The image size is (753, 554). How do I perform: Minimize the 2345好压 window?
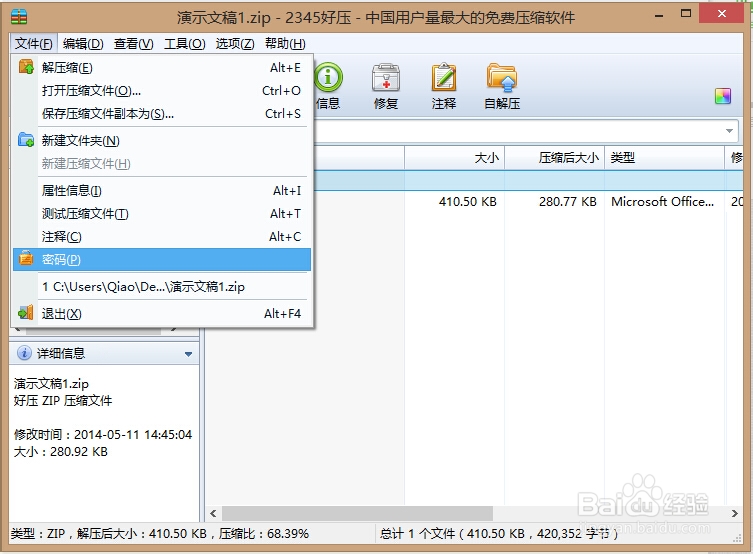point(659,15)
